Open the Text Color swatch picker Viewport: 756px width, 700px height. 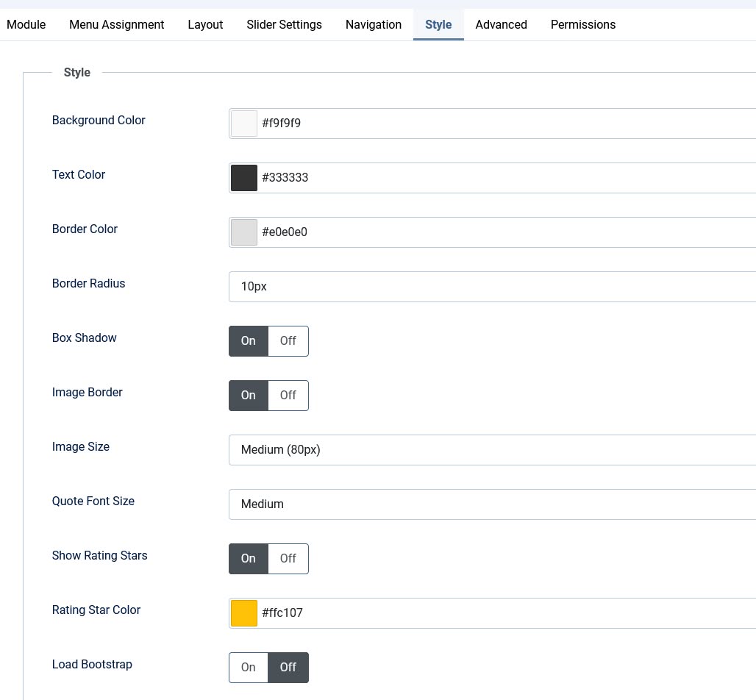[x=244, y=178]
